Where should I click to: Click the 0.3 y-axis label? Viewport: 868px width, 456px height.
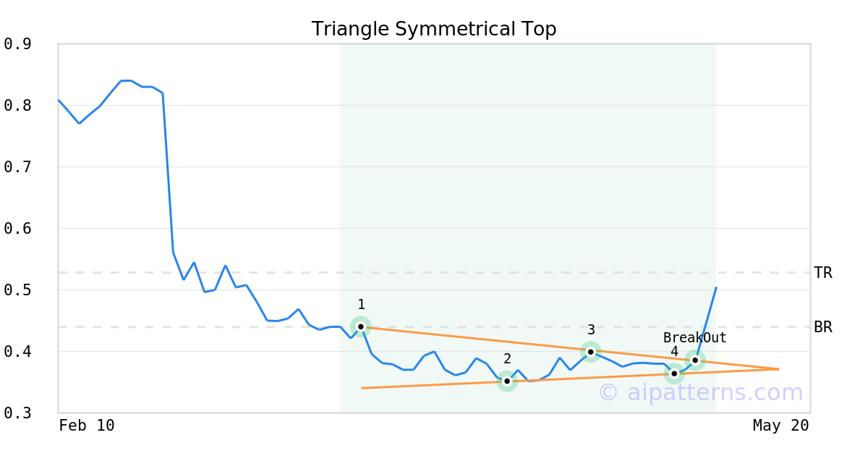(x=17, y=413)
